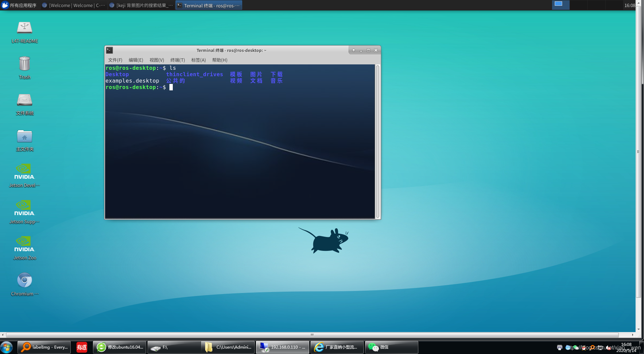Click the scroll-right arrow of horizontal scrollbar
644x354 pixels.
pyautogui.click(x=633, y=335)
